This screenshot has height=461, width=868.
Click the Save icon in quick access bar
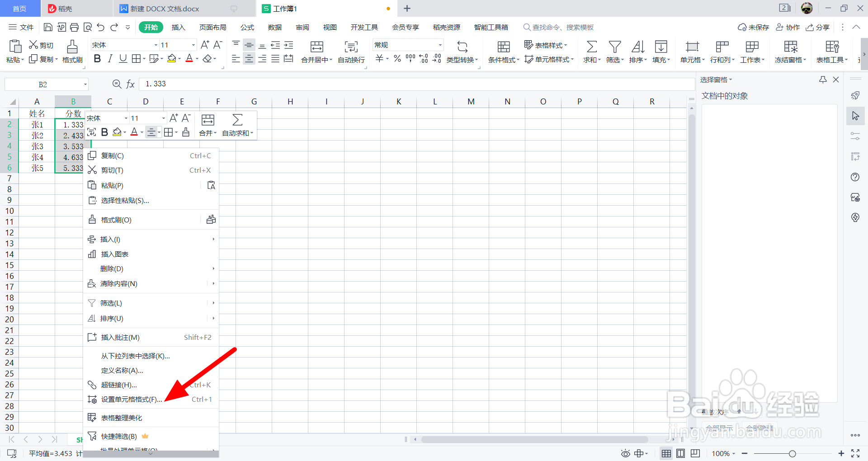pos(48,27)
